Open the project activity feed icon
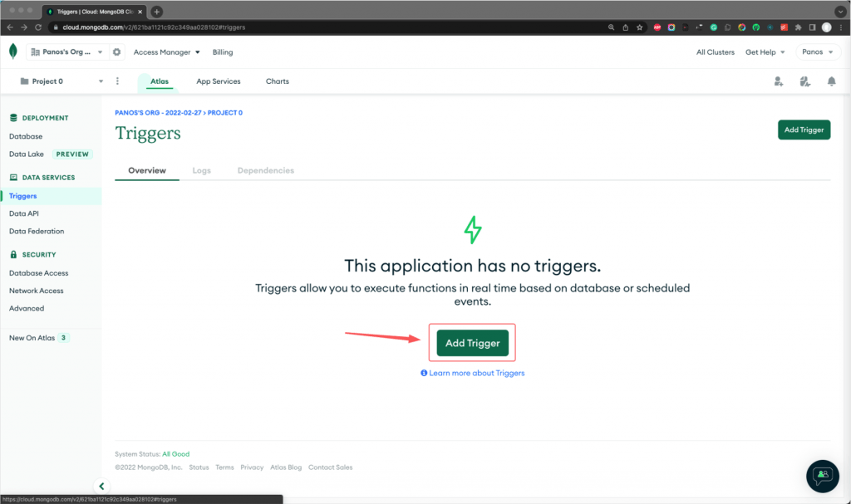 click(x=804, y=81)
